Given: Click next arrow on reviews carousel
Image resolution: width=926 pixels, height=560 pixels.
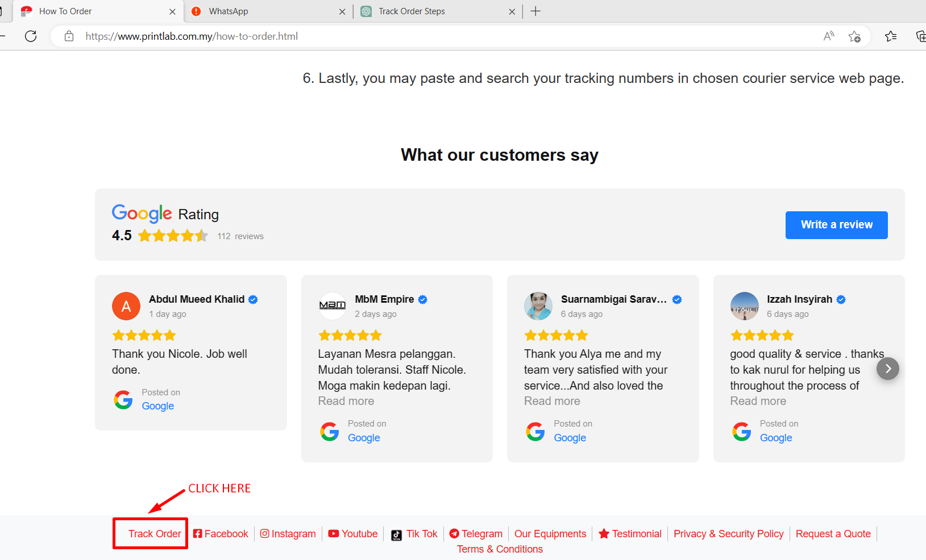Looking at the screenshot, I should (887, 369).
